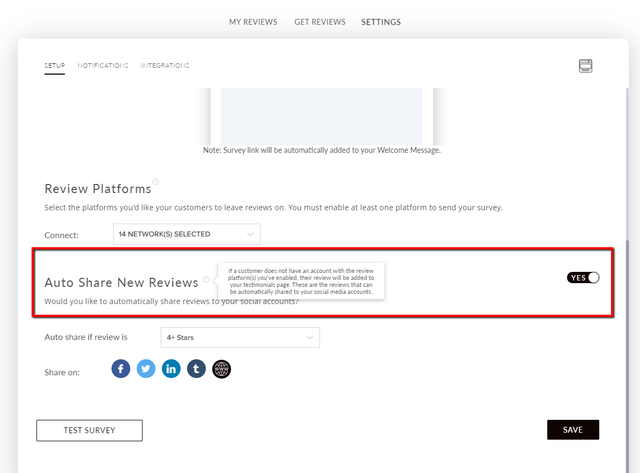Select the Twitter share icon
640x473 pixels.
pos(146,369)
